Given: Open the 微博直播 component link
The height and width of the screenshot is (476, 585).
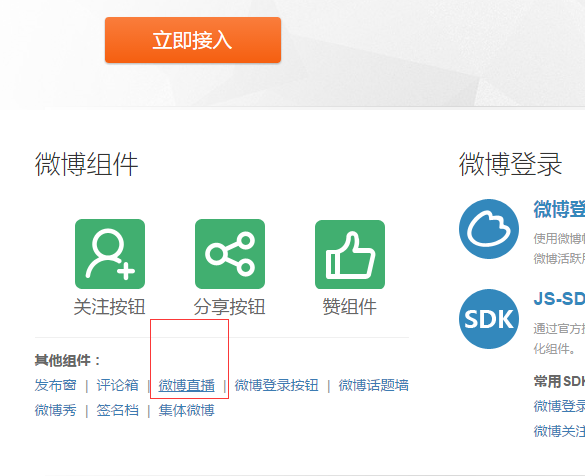Looking at the screenshot, I should tap(187, 385).
